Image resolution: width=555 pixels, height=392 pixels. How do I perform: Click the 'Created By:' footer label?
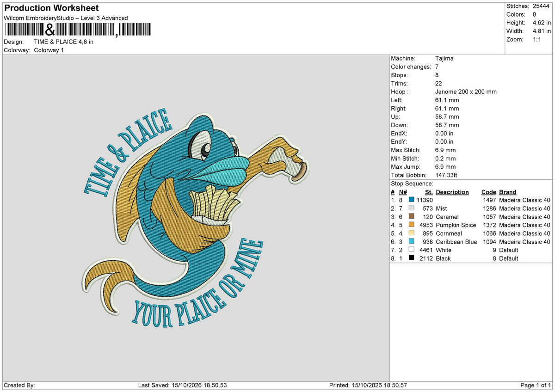(19, 385)
